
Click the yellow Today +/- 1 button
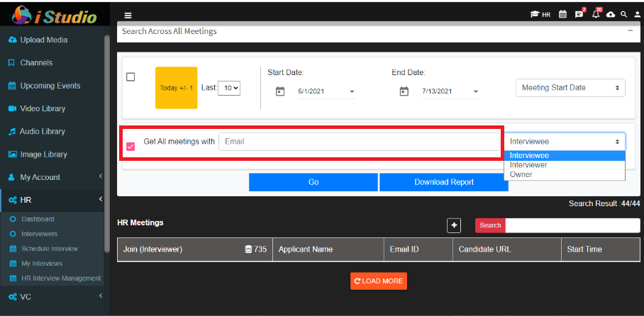tap(176, 88)
